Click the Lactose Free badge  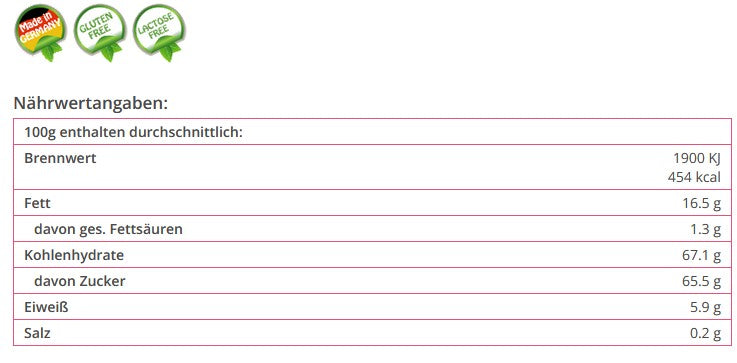pyautogui.click(x=159, y=32)
